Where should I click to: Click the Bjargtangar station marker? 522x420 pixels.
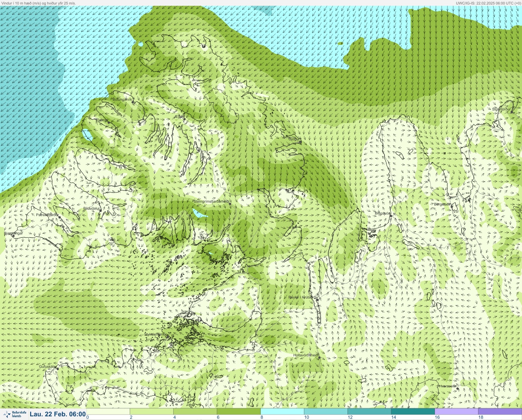pos(13,236)
